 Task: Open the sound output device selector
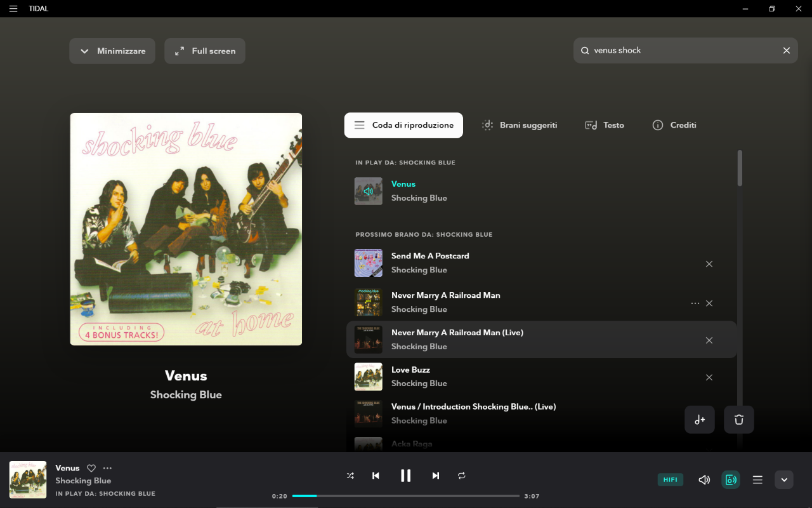pyautogui.click(x=731, y=480)
